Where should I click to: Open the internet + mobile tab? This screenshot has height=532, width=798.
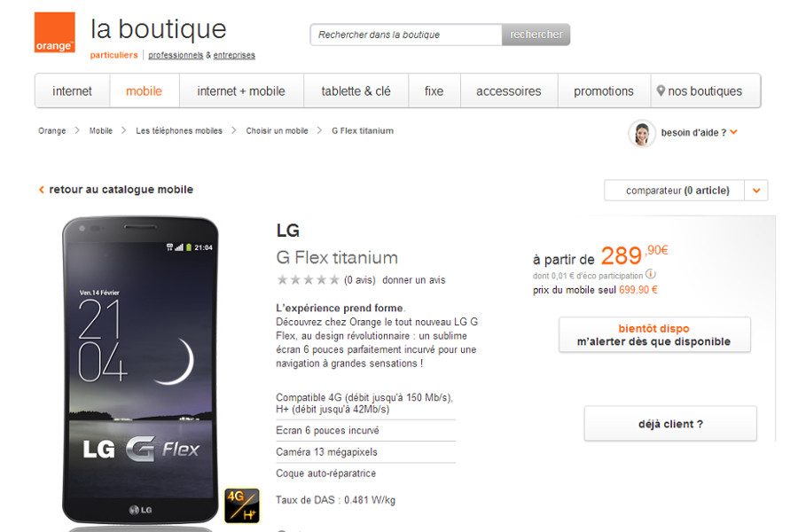(x=241, y=91)
